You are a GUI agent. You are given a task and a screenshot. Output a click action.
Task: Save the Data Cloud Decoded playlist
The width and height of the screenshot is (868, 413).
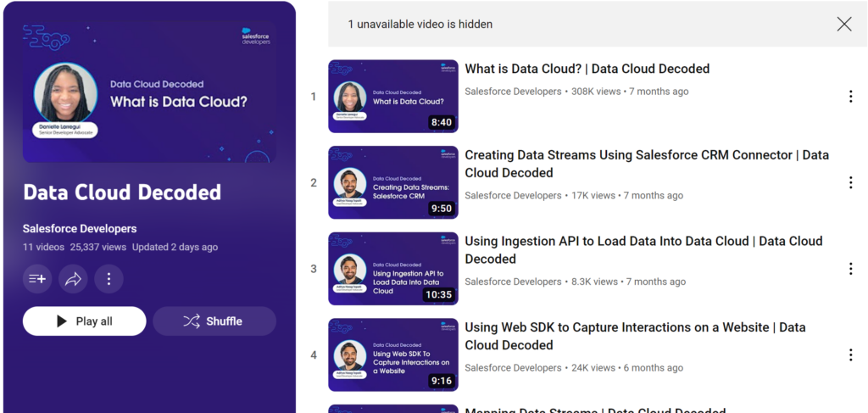37,279
